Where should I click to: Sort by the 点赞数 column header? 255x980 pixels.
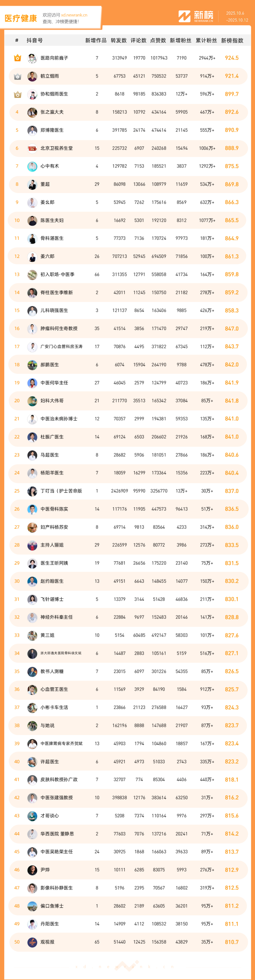coord(158,40)
